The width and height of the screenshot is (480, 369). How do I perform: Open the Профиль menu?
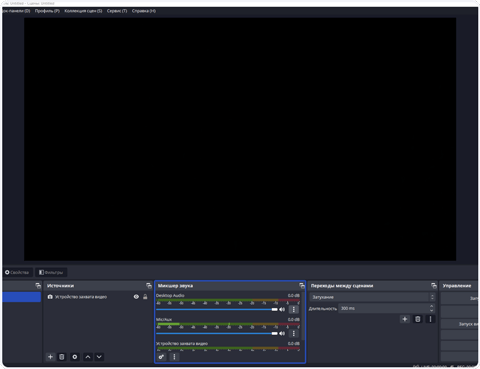(47, 11)
